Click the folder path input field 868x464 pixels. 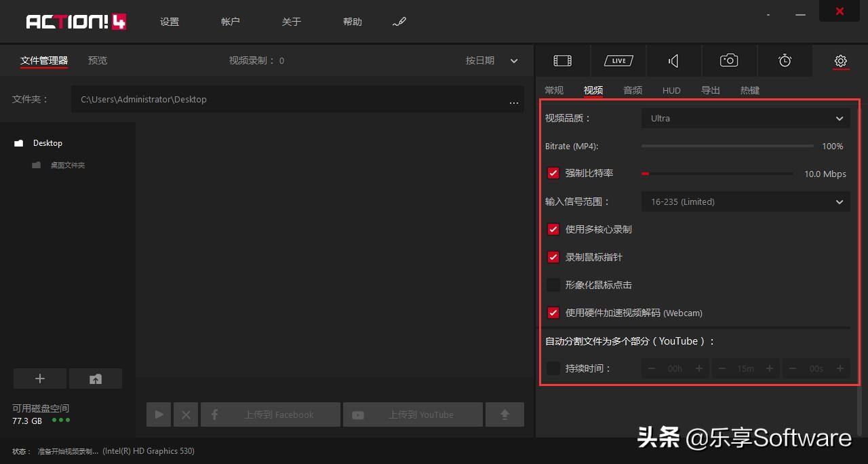[297, 99]
